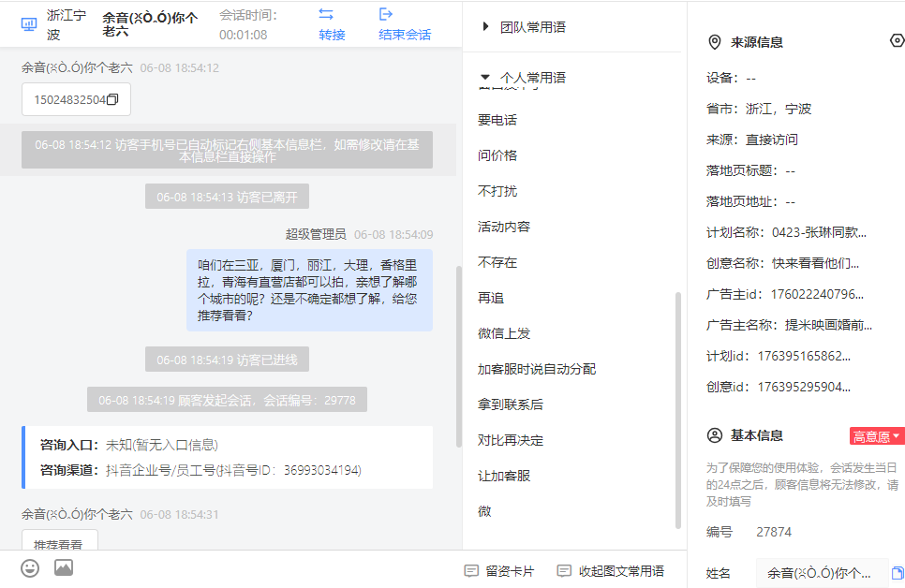The width and height of the screenshot is (905, 588).
Task: Click the 访客已进线 system notice
Action: click(227, 360)
